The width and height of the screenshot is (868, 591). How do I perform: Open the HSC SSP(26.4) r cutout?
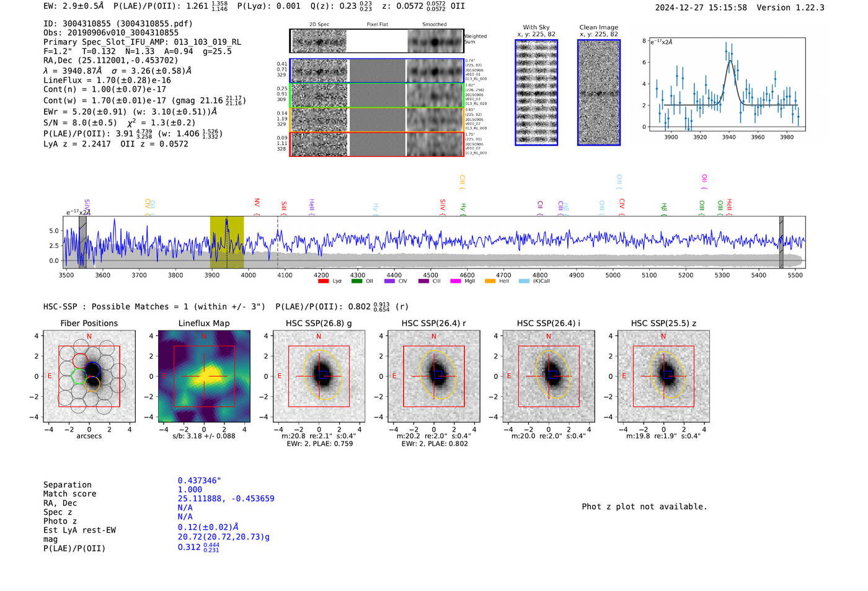[434, 376]
